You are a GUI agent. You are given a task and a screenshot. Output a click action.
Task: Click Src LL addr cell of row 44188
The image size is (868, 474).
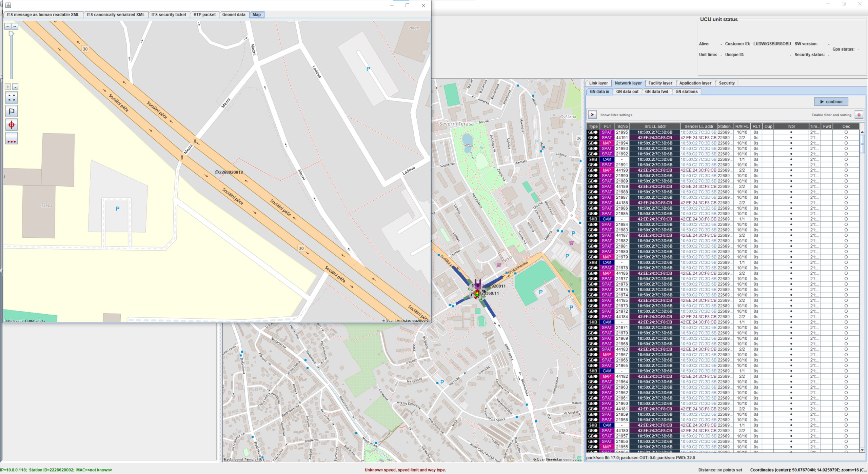point(655,203)
